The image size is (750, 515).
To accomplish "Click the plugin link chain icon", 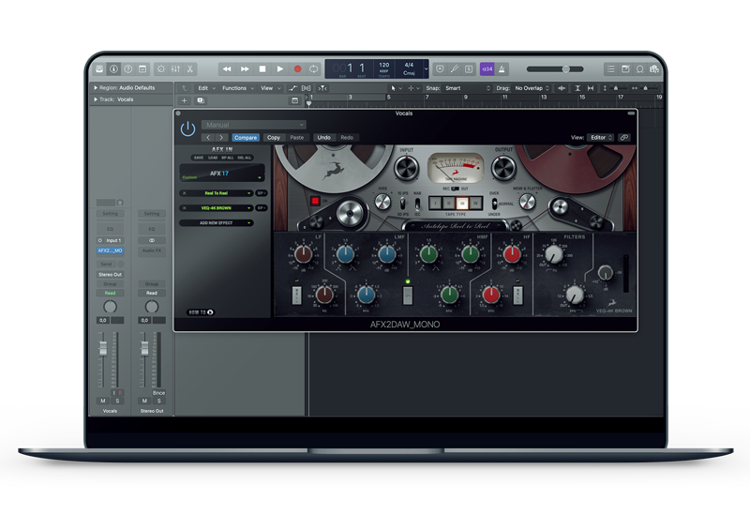I will click(625, 137).
